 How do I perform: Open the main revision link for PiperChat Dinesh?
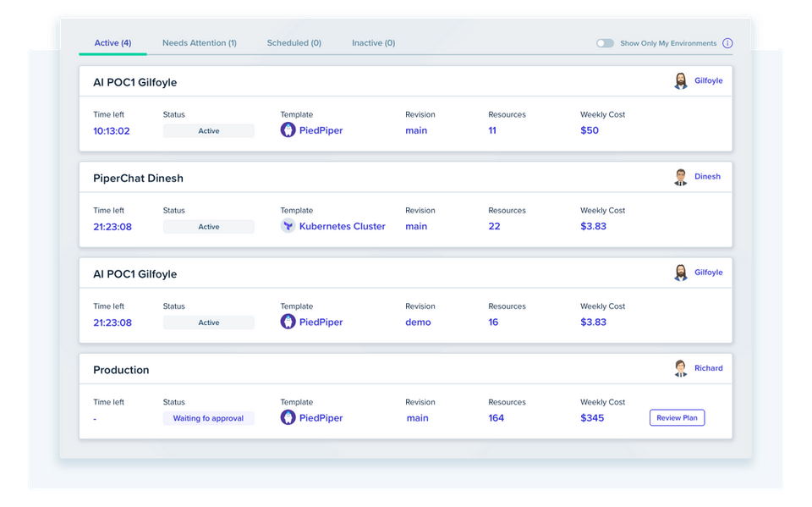tap(415, 226)
